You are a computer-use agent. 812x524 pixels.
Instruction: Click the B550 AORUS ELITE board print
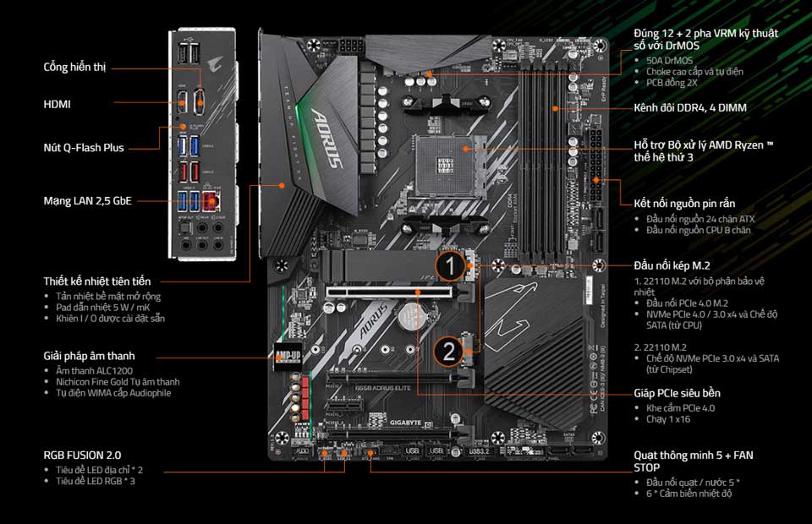(x=382, y=388)
